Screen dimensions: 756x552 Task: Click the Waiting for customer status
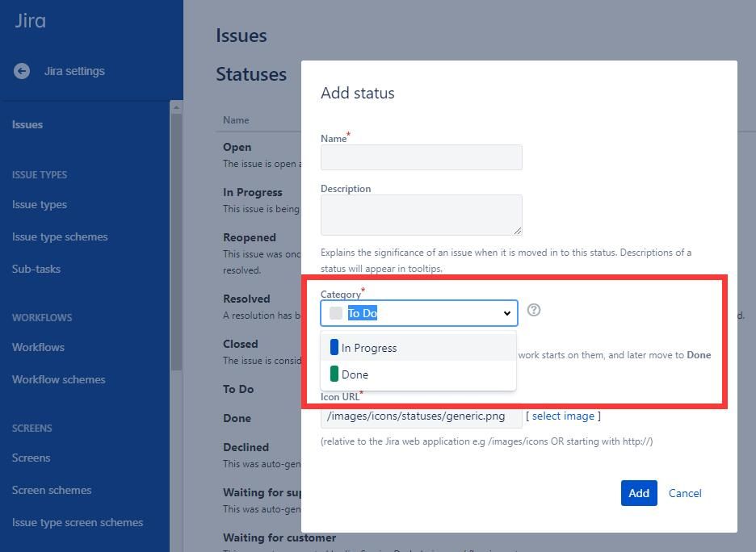279,537
